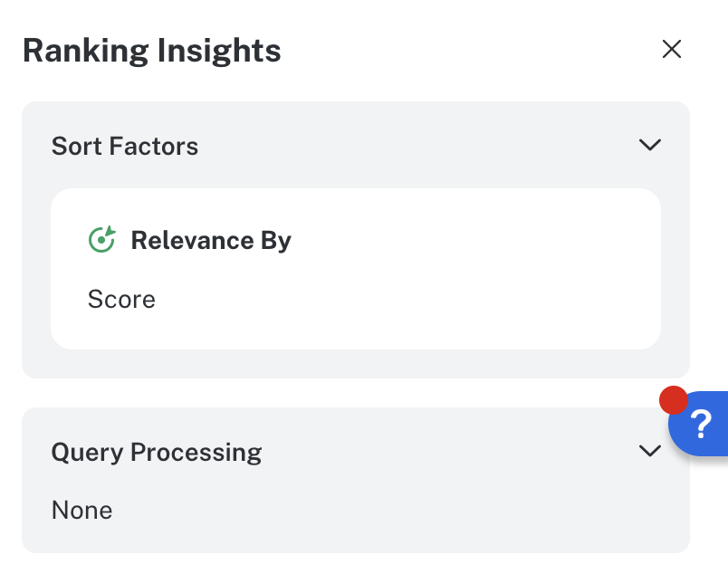Click None under Query Processing
The height and width of the screenshot is (574, 728).
(81, 510)
